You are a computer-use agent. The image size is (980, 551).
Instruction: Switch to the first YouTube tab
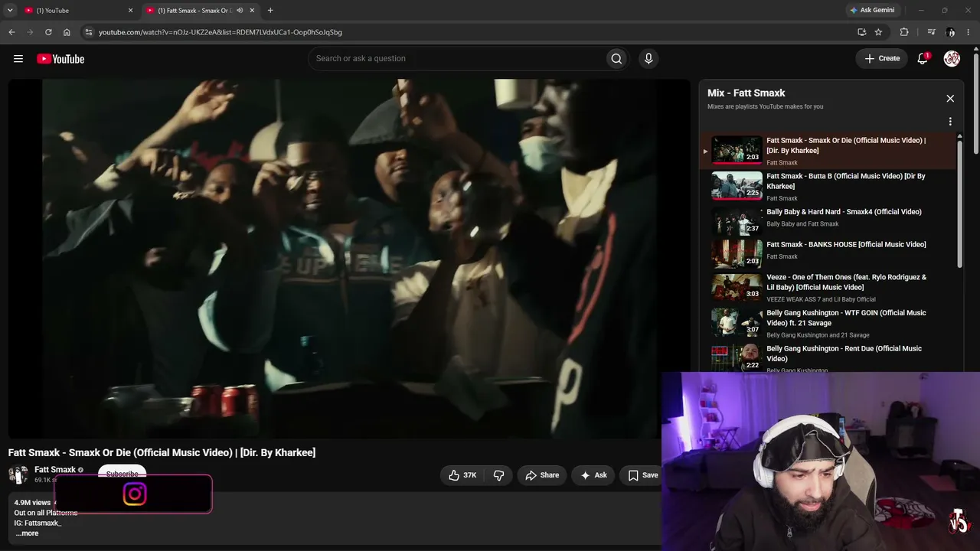click(x=78, y=11)
